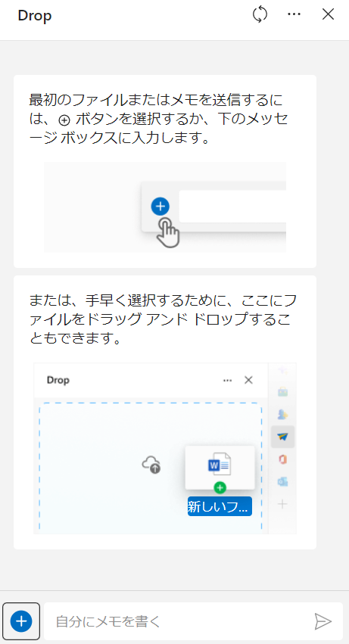Click the blue plus add-file button
The image size is (349, 644).
(x=21, y=621)
